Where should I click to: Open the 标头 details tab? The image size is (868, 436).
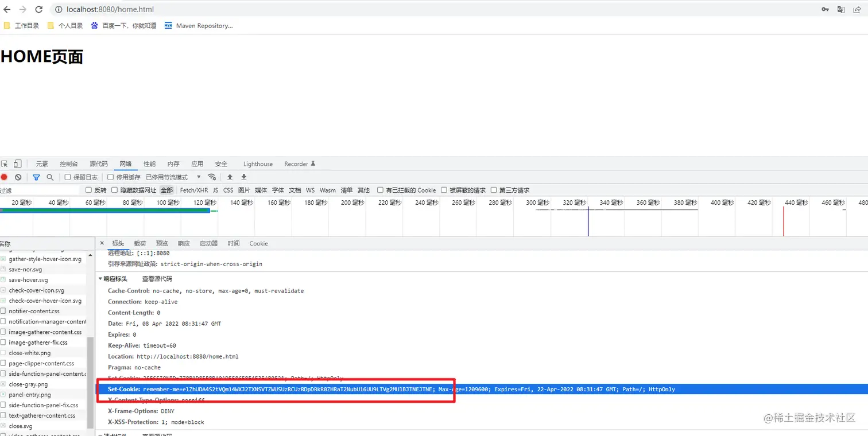coord(118,243)
